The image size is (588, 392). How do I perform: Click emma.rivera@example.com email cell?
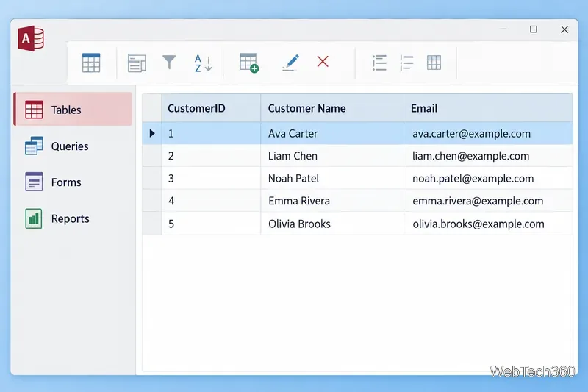click(488, 201)
